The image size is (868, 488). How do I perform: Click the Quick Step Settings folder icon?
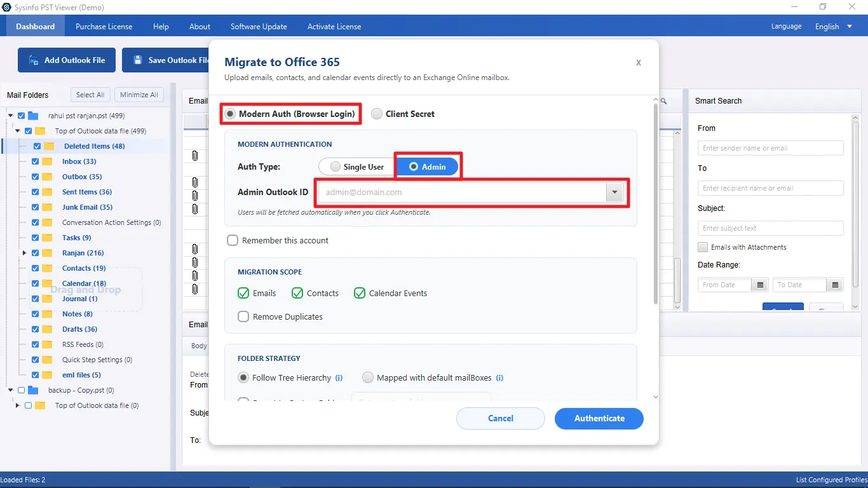(x=47, y=360)
